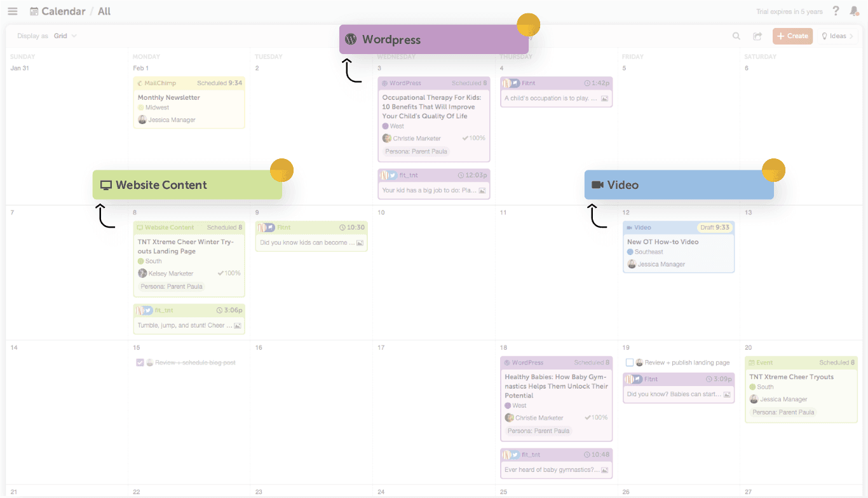Click 'A child's occupation is to play' post text
The image size is (868, 498).
pos(551,99)
